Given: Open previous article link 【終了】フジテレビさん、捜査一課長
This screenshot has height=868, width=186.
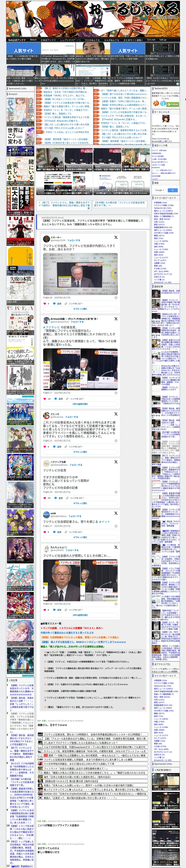Looking at the screenshot, I should (64, 206).
